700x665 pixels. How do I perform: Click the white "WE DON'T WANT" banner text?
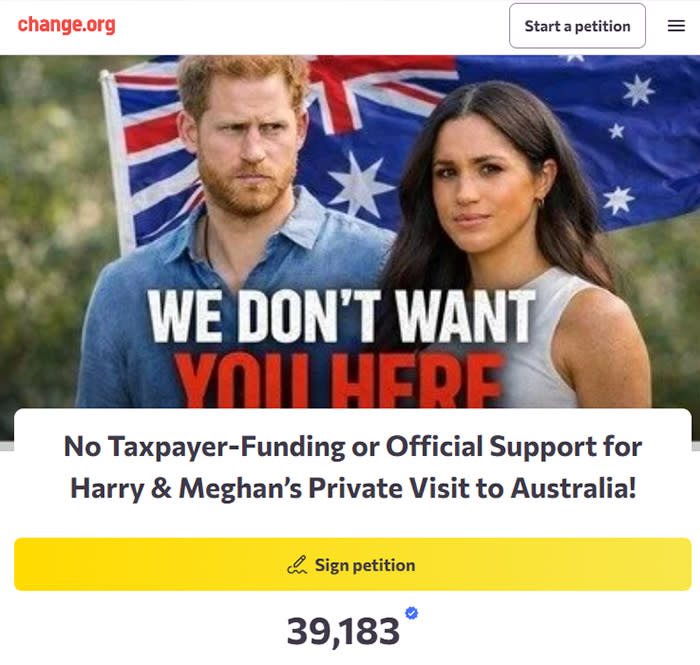pos(342,318)
